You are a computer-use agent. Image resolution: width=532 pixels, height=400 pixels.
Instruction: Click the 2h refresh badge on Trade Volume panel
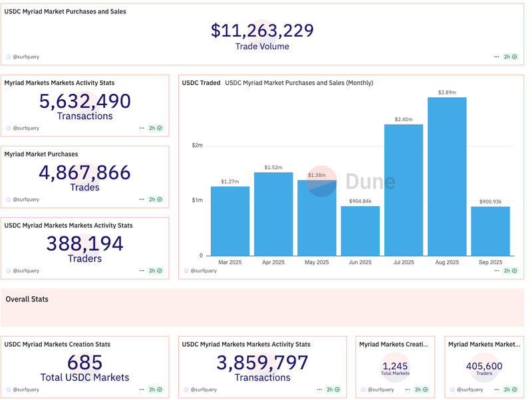click(x=510, y=57)
